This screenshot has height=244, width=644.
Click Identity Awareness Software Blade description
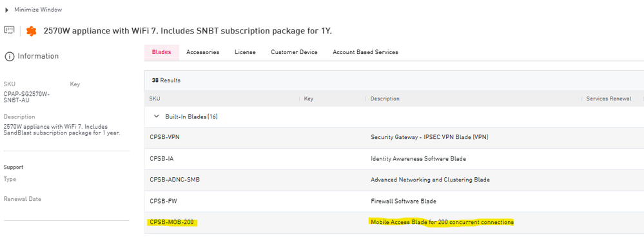(418, 159)
